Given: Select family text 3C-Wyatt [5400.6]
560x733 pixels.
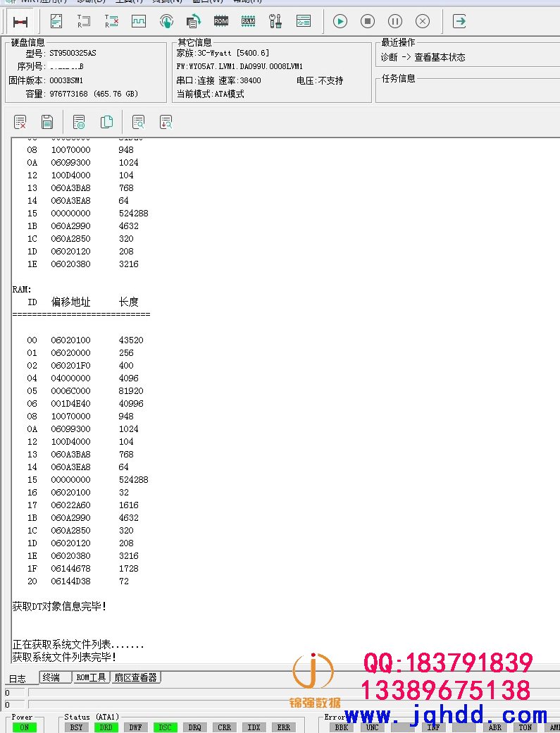Looking at the screenshot, I should [233, 53].
